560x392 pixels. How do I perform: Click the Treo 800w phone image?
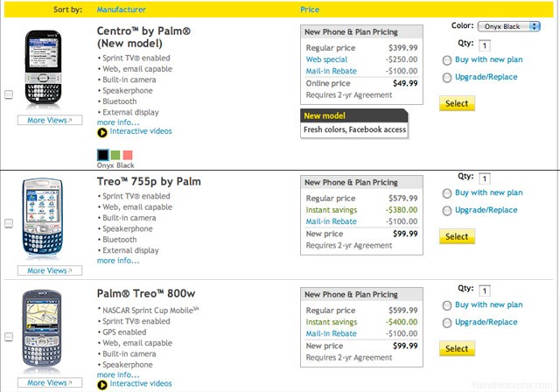[x=42, y=332]
